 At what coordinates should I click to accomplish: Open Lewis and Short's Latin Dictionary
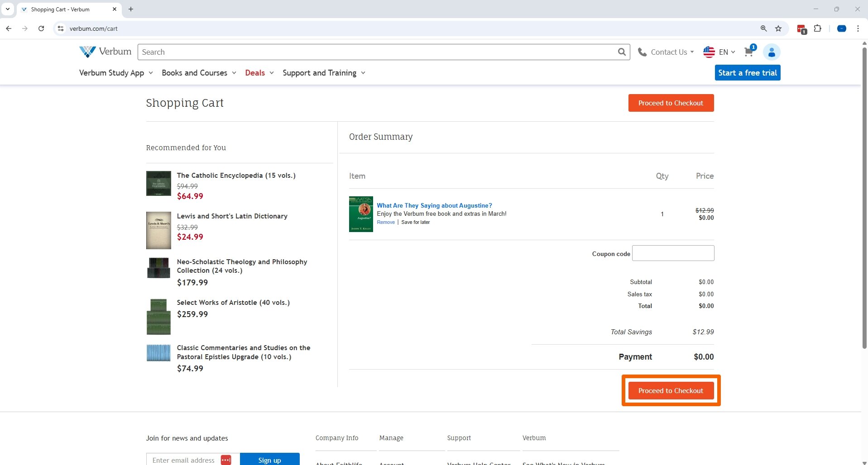point(232,216)
